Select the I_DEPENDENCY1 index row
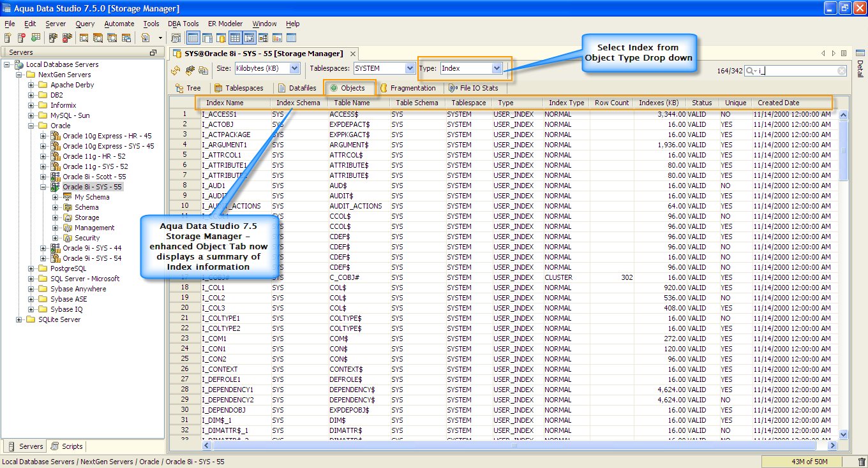Viewport: 868px width, 468px height. [x=503, y=390]
